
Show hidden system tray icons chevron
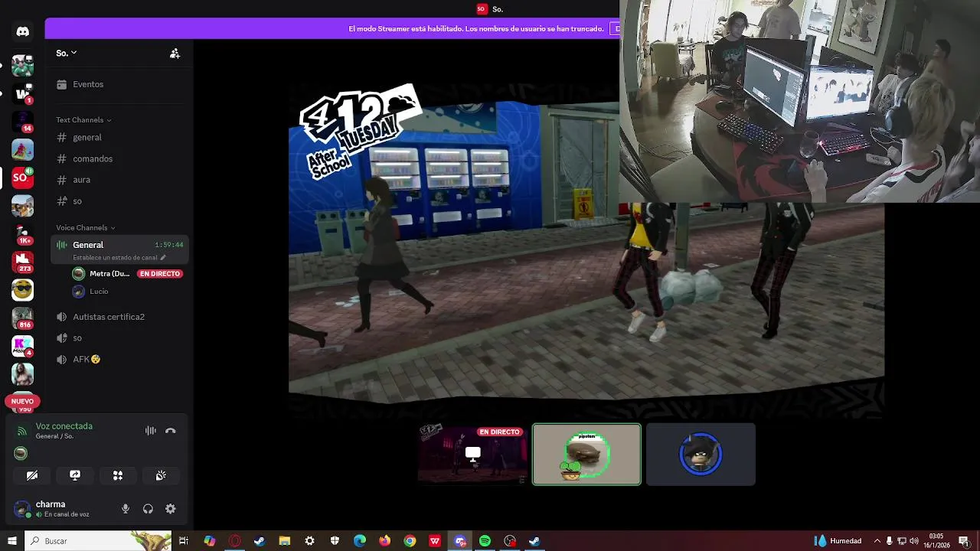point(877,541)
